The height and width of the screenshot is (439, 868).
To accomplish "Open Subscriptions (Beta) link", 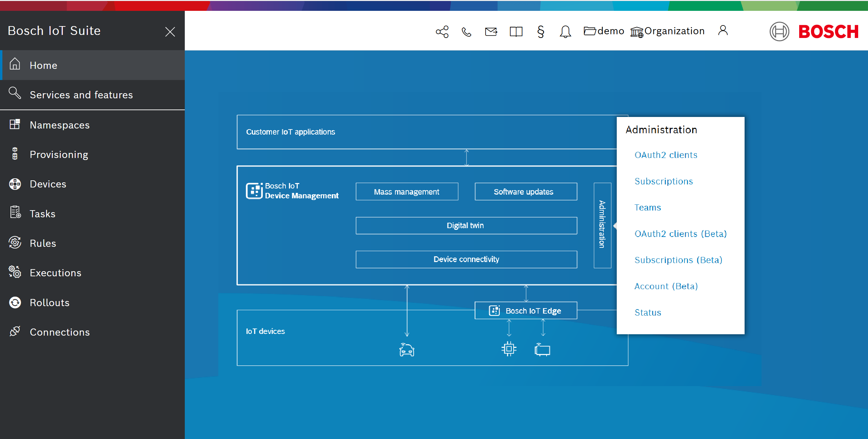I will [678, 260].
